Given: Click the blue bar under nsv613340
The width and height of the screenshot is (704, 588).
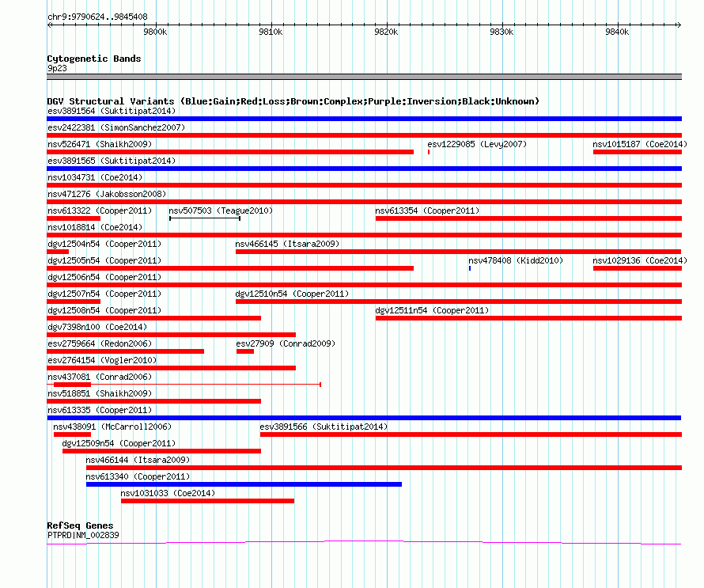Looking at the screenshot, I should [x=244, y=484].
